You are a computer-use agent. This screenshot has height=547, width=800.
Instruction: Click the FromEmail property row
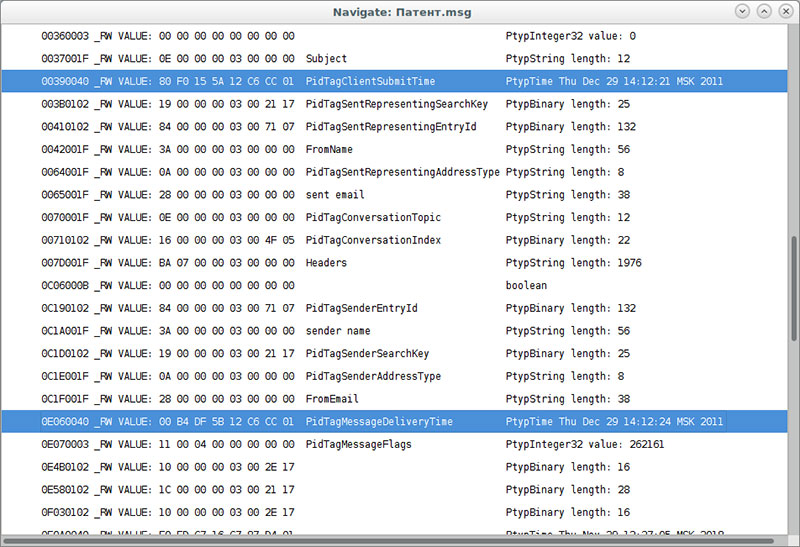click(332, 399)
